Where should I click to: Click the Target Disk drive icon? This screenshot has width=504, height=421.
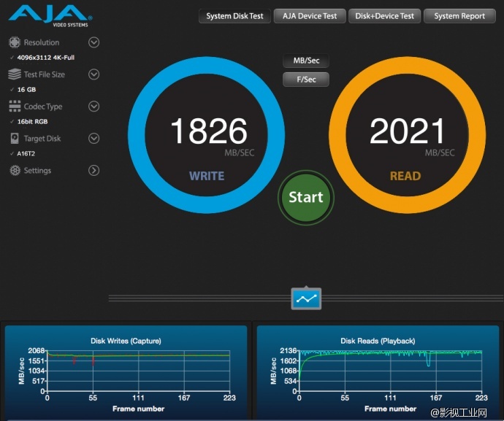coord(15,139)
